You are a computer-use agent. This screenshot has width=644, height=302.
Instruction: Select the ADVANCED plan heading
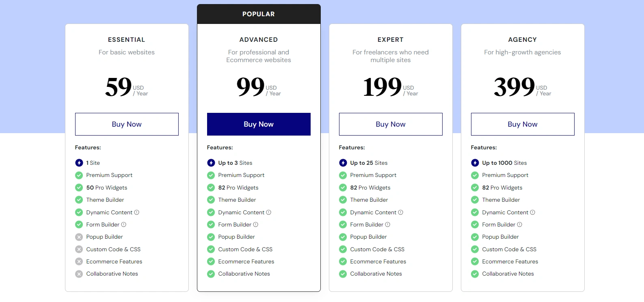pyautogui.click(x=259, y=39)
